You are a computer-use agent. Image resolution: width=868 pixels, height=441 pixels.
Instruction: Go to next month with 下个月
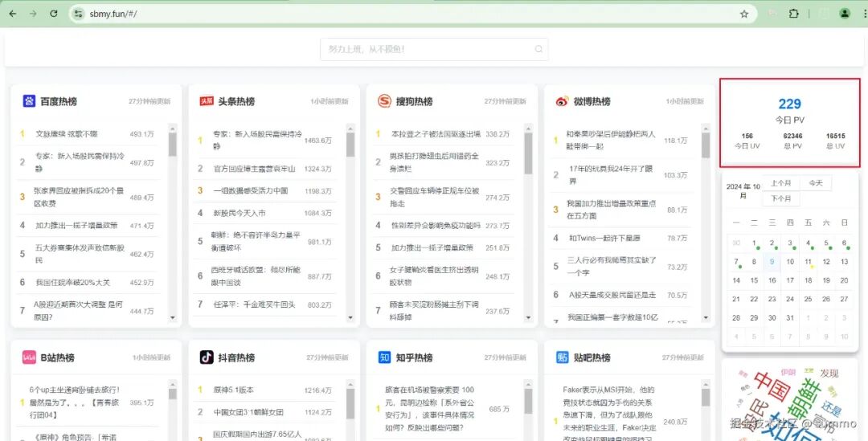[x=780, y=198]
